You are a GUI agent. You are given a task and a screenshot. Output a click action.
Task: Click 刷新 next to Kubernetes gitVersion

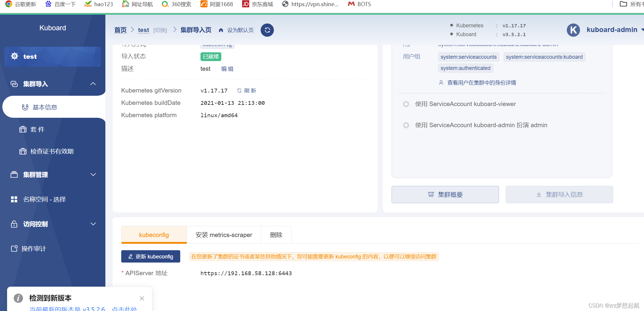coord(247,90)
